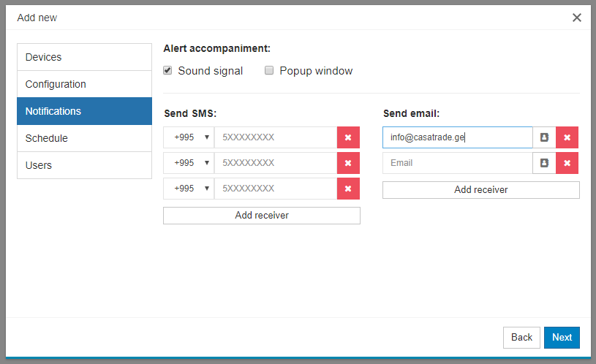
Task: Click Add receiver under Send email
Action: (x=480, y=190)
